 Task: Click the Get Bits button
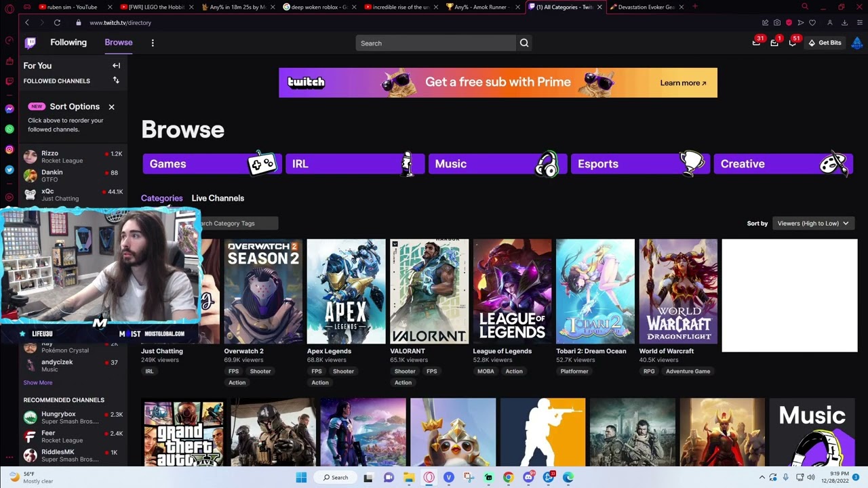coord(825,43)
